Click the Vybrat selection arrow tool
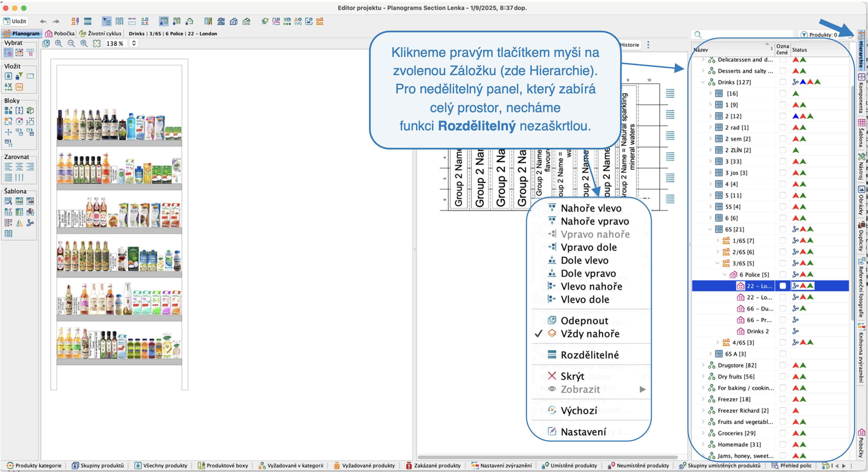This screenshot has width=868, height=473. coord(8,52)
